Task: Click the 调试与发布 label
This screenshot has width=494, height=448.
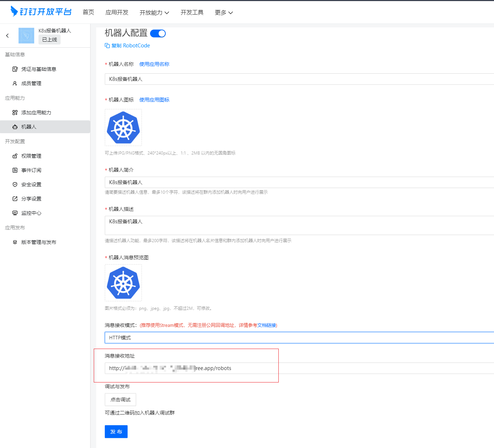Action: click(x=117, y=386)
